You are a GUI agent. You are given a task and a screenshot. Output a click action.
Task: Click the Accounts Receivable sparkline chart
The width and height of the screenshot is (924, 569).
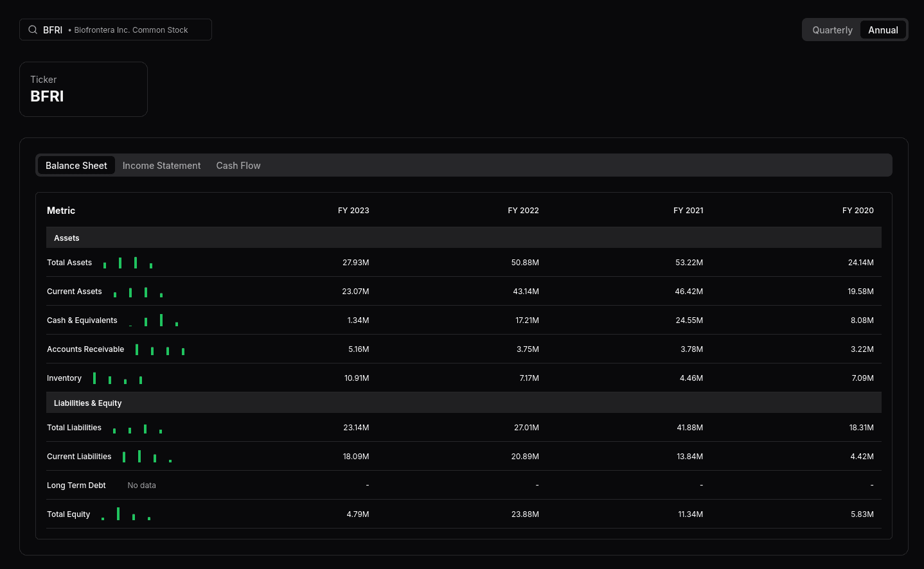coord(160,349)
